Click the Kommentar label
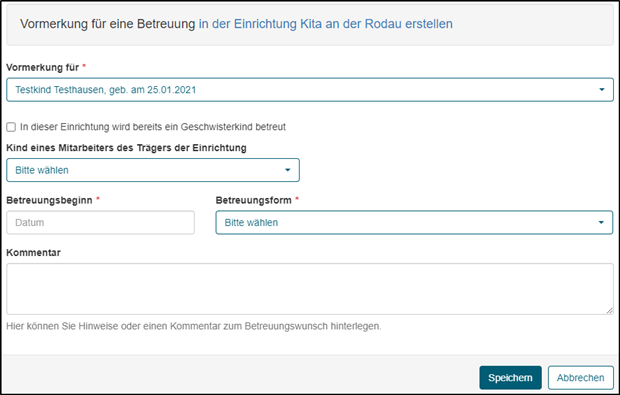 34,253
